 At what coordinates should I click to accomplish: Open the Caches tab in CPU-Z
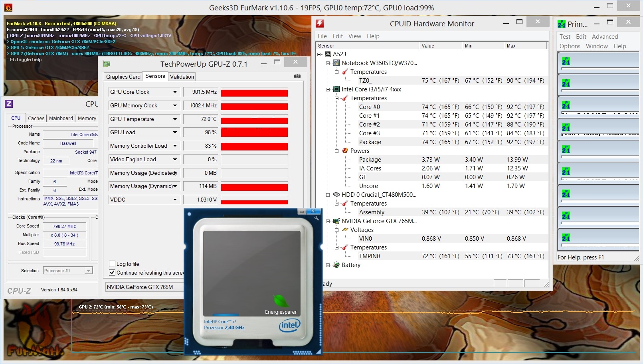36,118
